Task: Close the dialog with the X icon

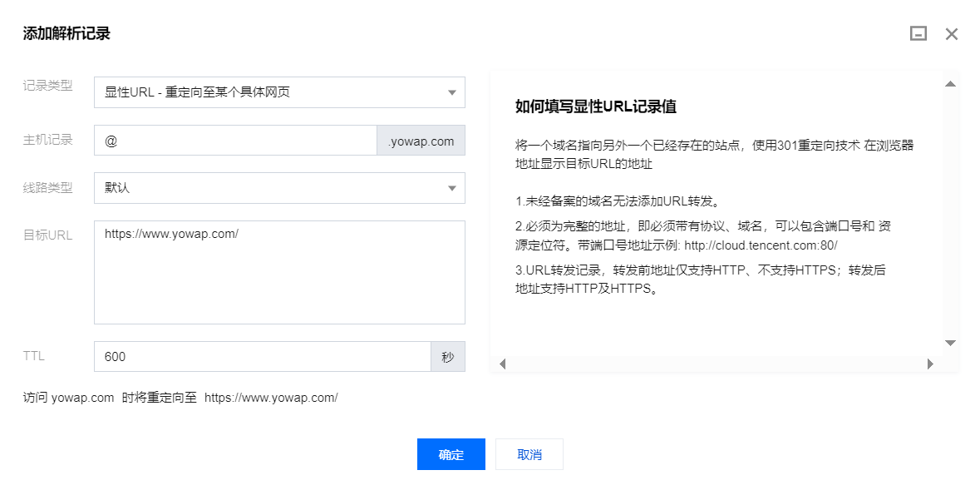Action: pos(951,33)
